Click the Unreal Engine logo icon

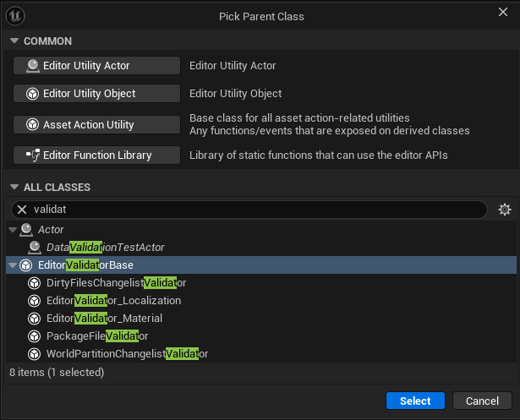point(17,17)
